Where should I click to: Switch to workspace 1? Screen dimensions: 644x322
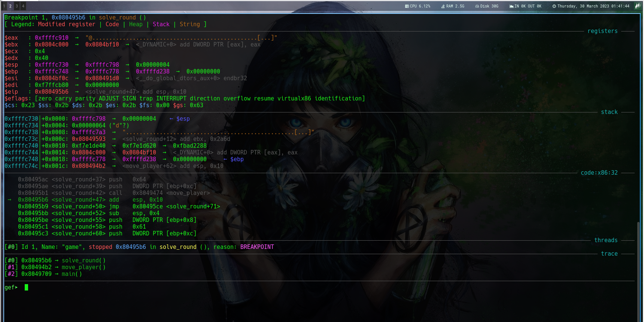coord(4,6)
